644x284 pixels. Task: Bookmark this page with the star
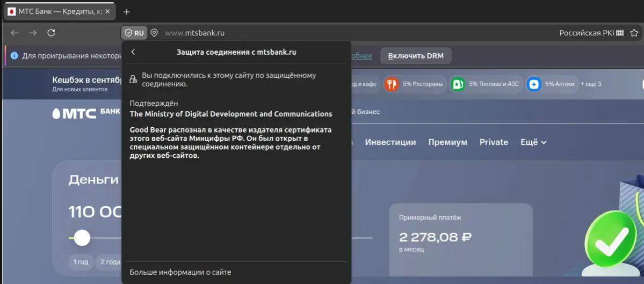tap(634, 33)
